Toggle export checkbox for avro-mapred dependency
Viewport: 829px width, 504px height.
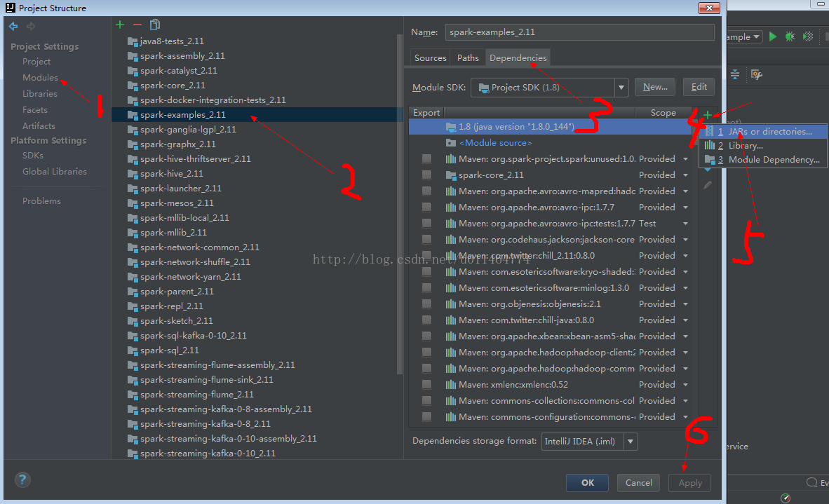(426, 191)
